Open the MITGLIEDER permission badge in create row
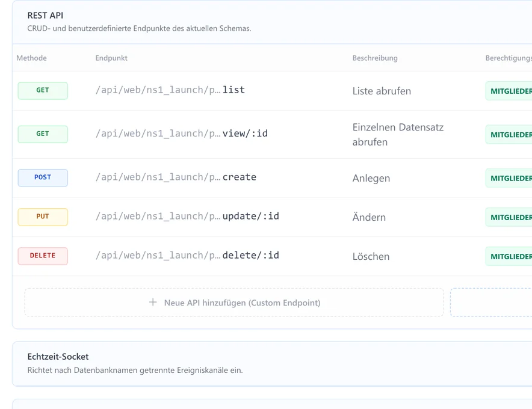This screenshot has width=532, height=409. pos(509,178)
